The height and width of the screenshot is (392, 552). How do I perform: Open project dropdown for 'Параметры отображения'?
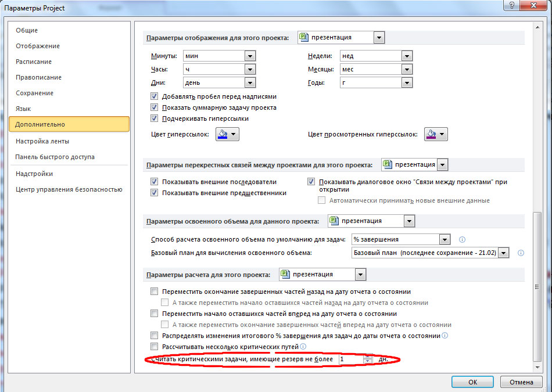(x=379, y=38)
